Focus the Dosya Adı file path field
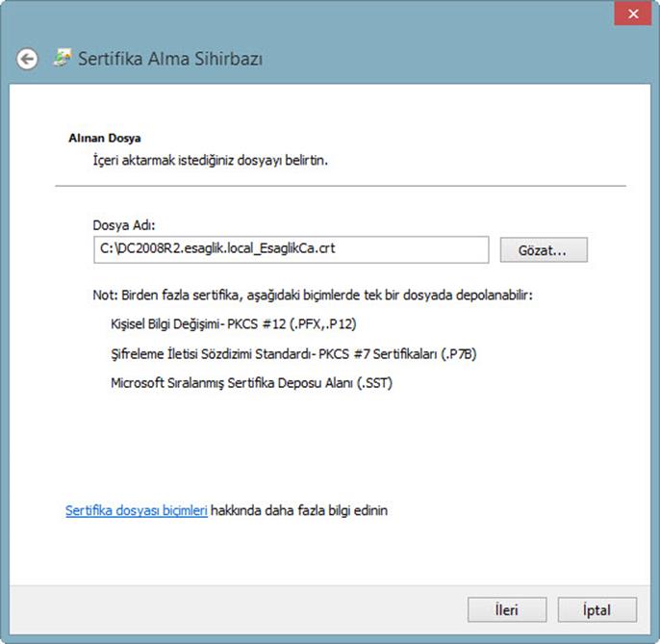660x644 pixels. pyautogui.click(x=292, y=249)
